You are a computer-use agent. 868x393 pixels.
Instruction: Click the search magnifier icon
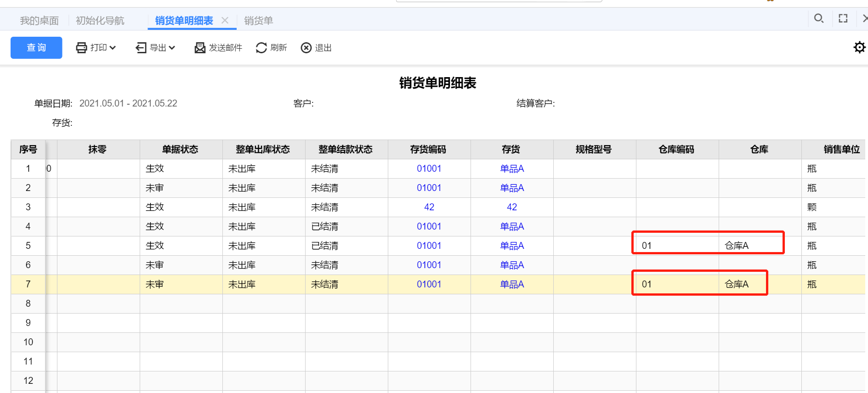click(x=819, y=18)
